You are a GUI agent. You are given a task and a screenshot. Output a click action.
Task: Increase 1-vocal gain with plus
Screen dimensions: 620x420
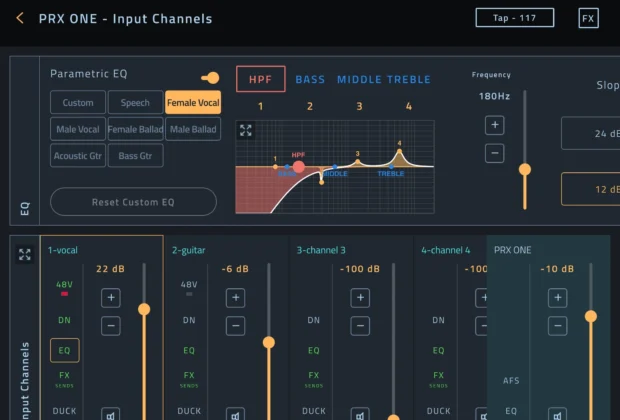pos(111,298)
